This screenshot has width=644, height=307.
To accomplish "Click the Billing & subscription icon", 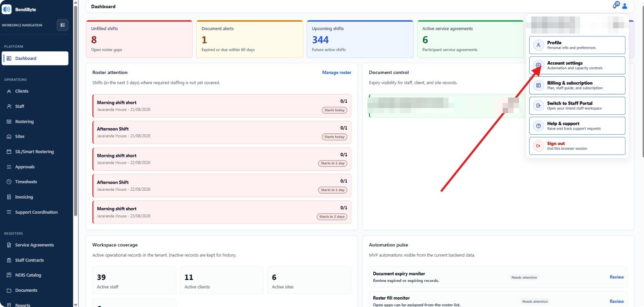I will click(539, 85).
